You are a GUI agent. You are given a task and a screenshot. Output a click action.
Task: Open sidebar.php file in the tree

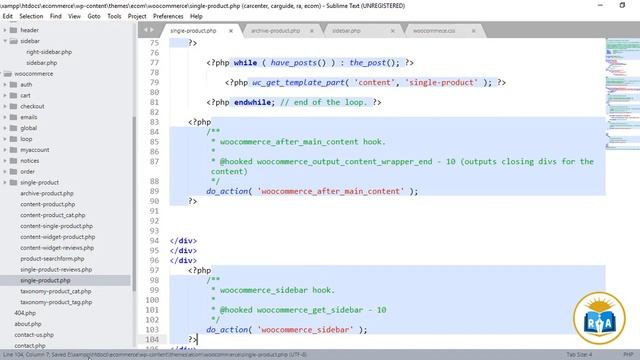[42, 63]
